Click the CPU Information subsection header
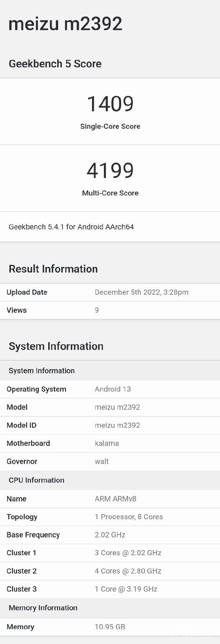The image size is (220, 644). pos(36,480)
